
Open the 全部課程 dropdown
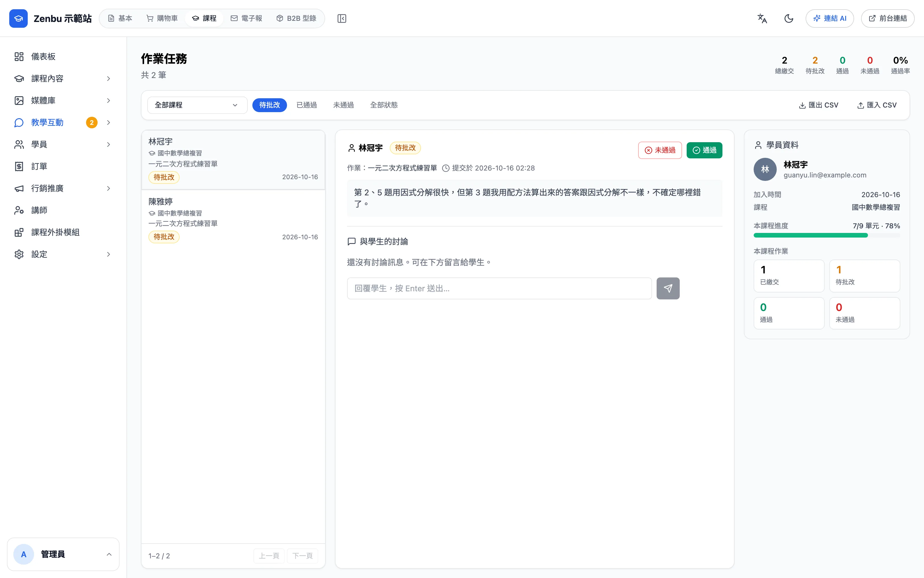197,105
